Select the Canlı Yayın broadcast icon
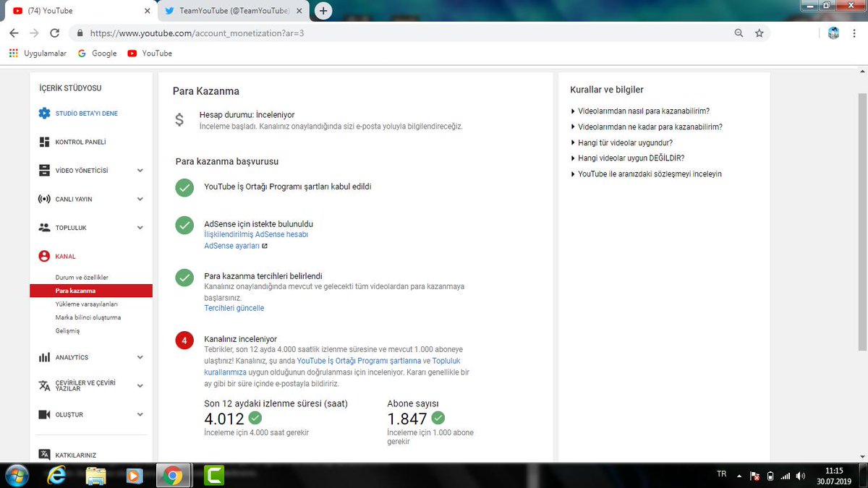The image size is (868, 488). 44,199
